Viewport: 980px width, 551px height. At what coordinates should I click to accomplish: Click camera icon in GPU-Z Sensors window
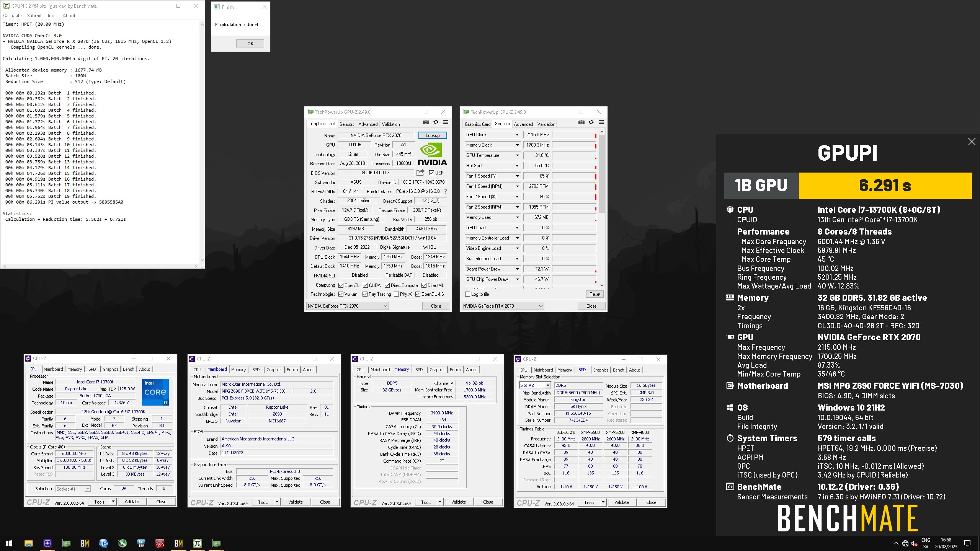pos(581,122)
